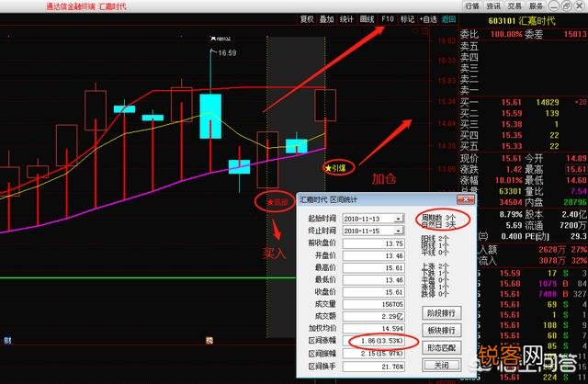This screenshot has width=588, height=384.
Task: Expand the 终止时间 date dropdown
Action: tap(398, 231)
